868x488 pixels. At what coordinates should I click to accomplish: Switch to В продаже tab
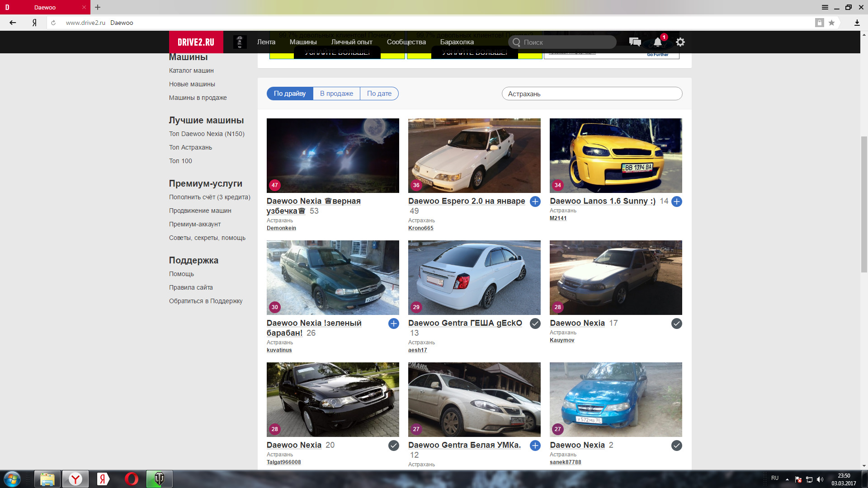coord(336,94)
